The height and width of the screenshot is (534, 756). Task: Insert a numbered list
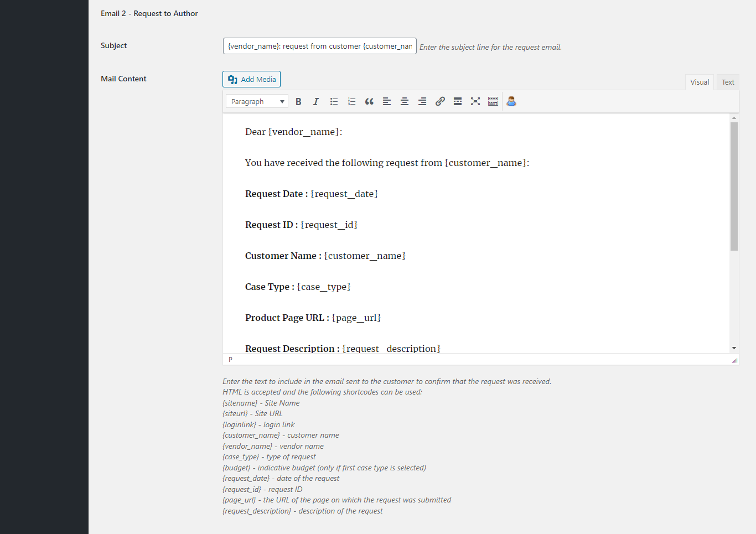(x=351, y=102)
